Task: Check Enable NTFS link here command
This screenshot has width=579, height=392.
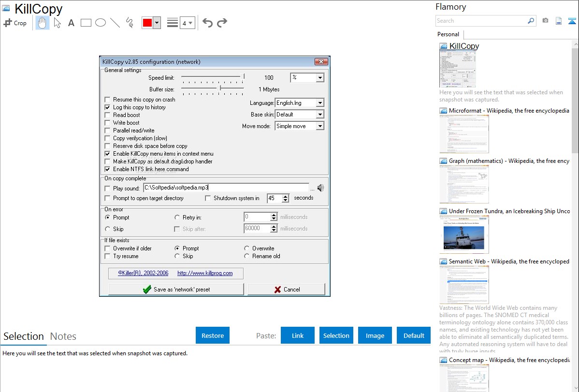Action: pyautogui.click(x=107, y=169)
